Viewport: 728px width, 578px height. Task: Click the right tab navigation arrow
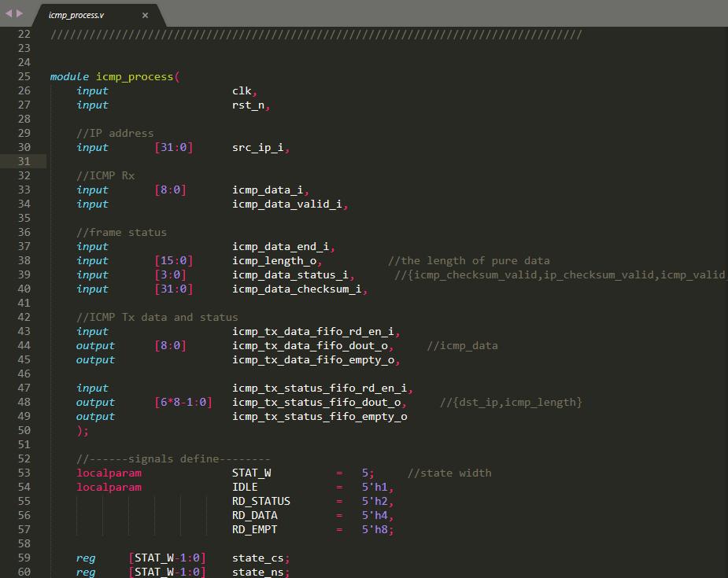coord(20,13)
